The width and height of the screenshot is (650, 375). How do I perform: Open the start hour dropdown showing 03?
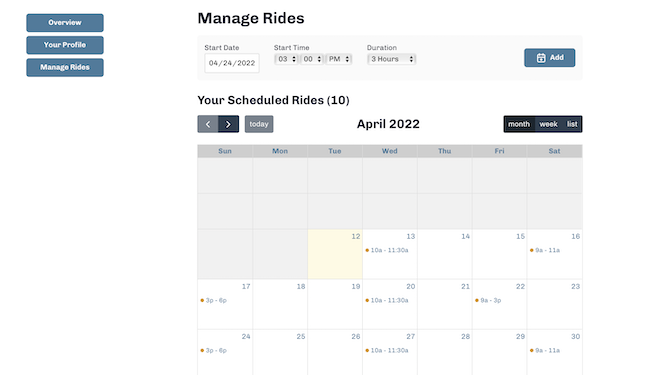coord(286,59)
